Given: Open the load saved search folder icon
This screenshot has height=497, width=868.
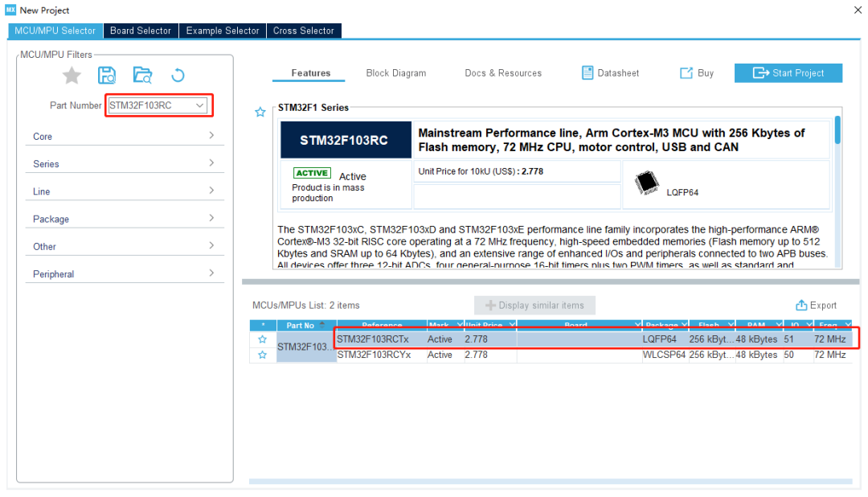Looking at the screenshot, I should coord(142,76).
